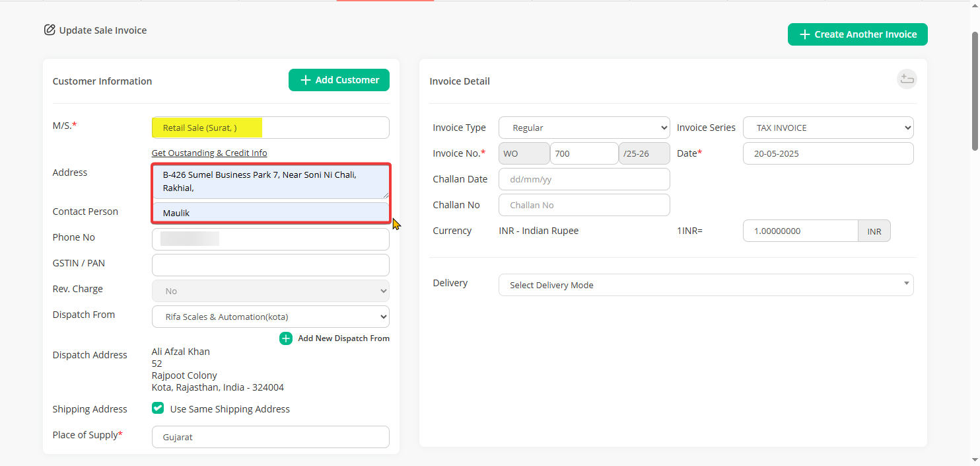This screenshot has width=980, height=466.
Task: Click the Rev. Charge dropdown
Action: point(270,291)
